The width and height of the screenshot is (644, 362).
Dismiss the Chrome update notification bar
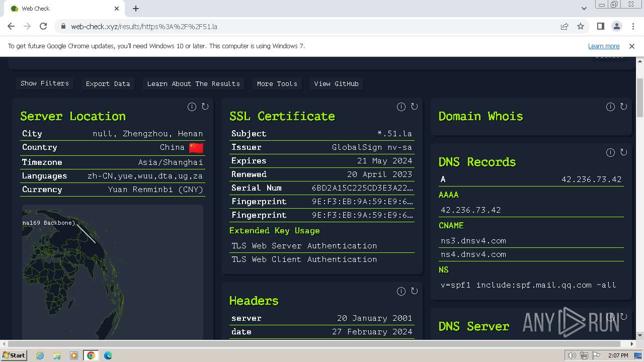[x=632, y=46]
